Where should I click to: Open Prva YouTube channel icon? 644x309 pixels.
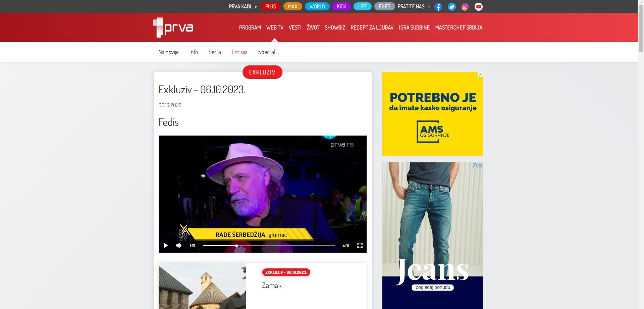coord(478,7)
